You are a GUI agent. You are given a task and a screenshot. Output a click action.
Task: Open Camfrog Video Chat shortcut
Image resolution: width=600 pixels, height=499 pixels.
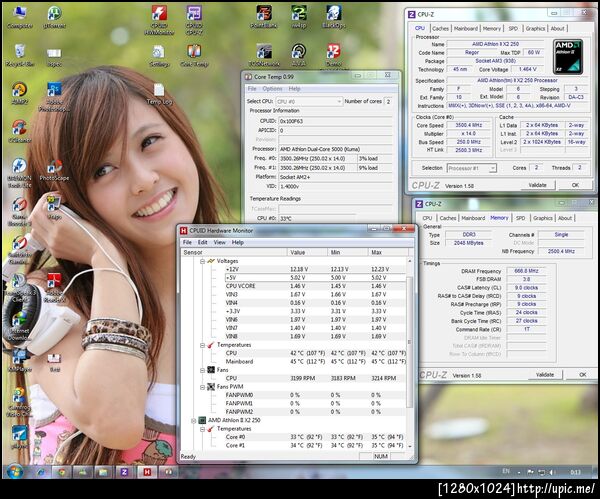click(x=20, y=403)
